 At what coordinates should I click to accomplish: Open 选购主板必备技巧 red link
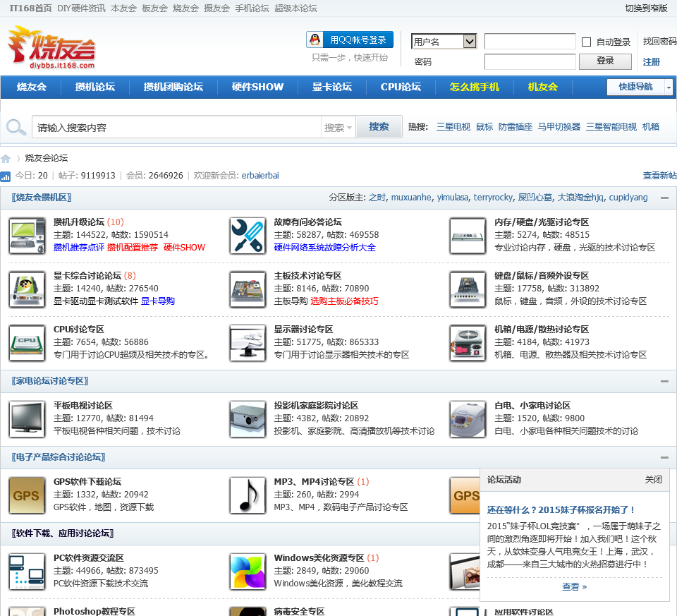point(344,301)
